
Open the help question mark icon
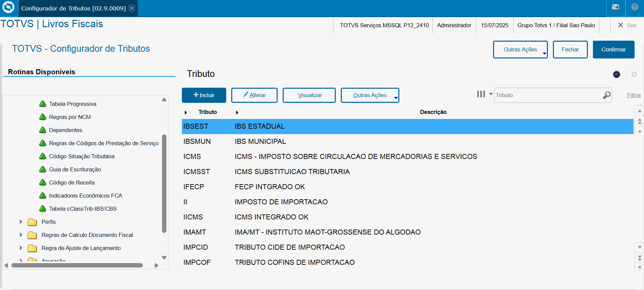point(635,7)
